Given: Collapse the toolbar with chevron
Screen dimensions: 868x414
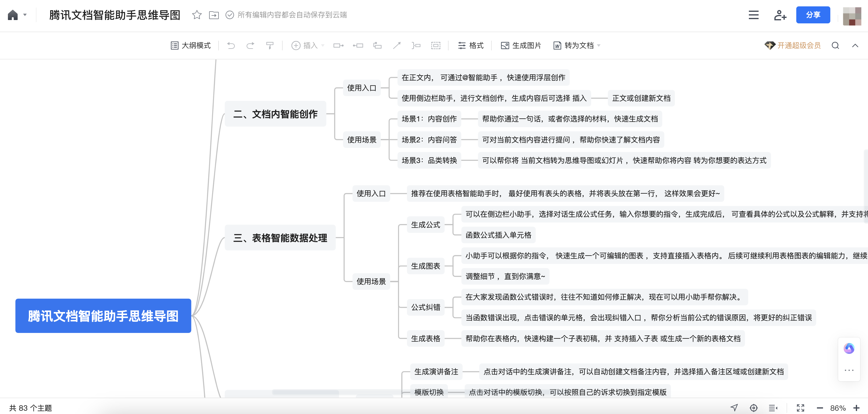Looking at the screenshot, I should (x=855, y=46).
